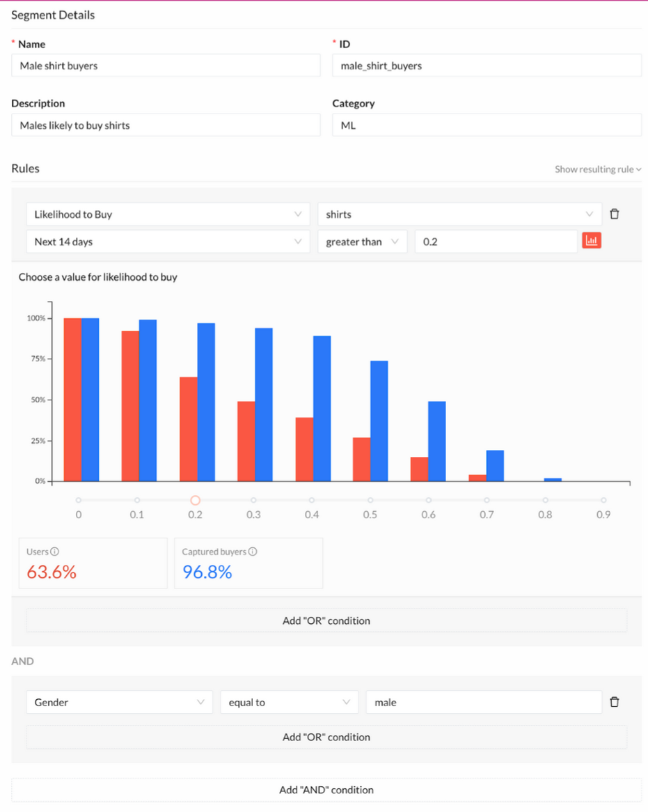Choose the 0.9 marker on the likelihood scale
The height and width of the screenshot is (812, 648).
pyautogui.click(x=603, y=500)
